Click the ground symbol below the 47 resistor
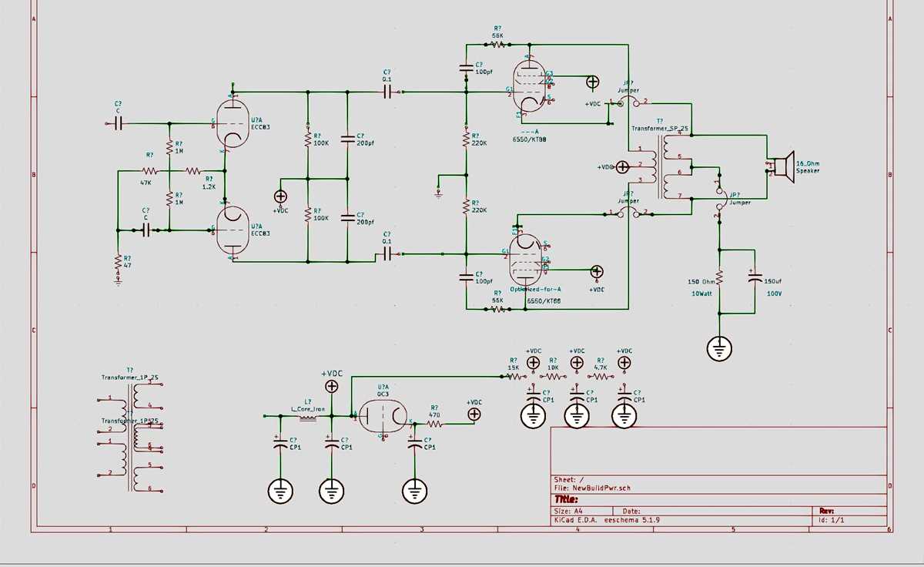This screenshot has width=924, height=567. pos(118,282)
